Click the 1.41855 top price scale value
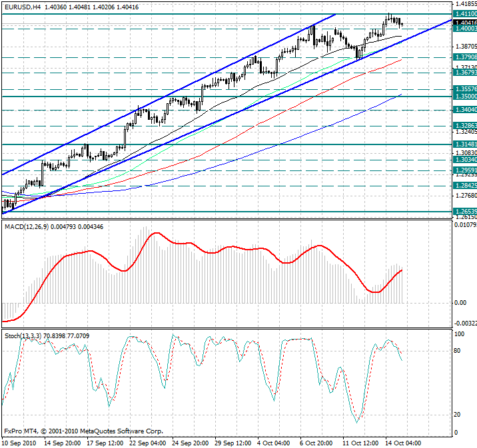 466,4
